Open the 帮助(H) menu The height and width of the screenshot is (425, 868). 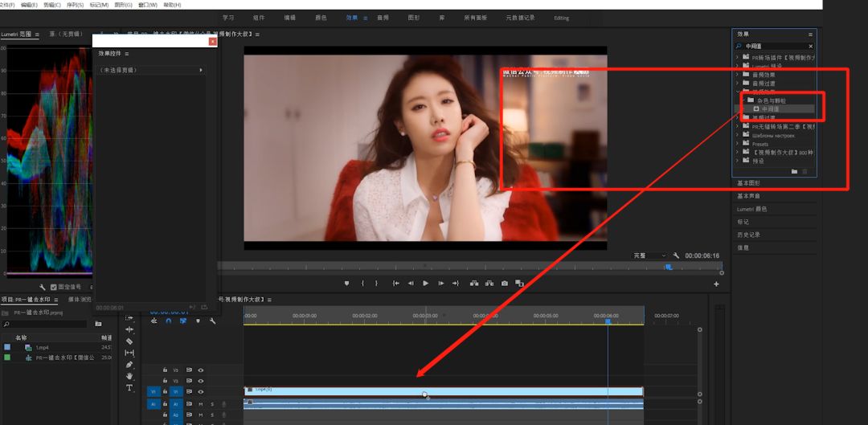(x=172, y=5)
